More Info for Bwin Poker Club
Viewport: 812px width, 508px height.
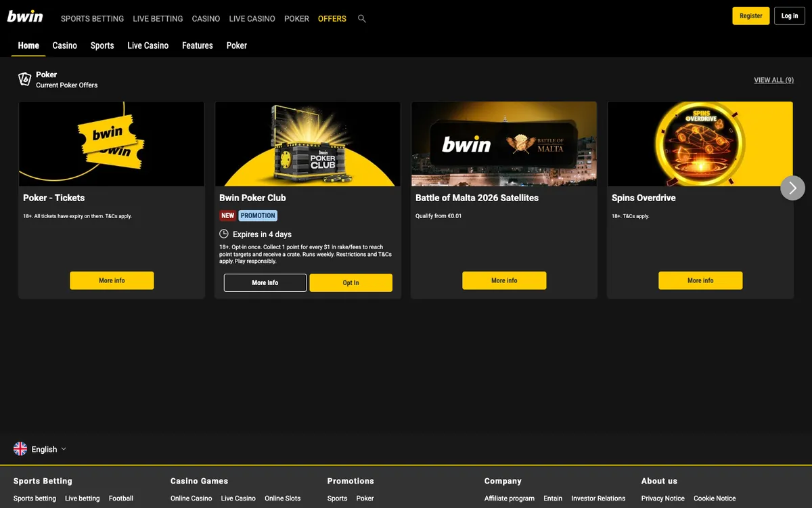coord(265,282)
